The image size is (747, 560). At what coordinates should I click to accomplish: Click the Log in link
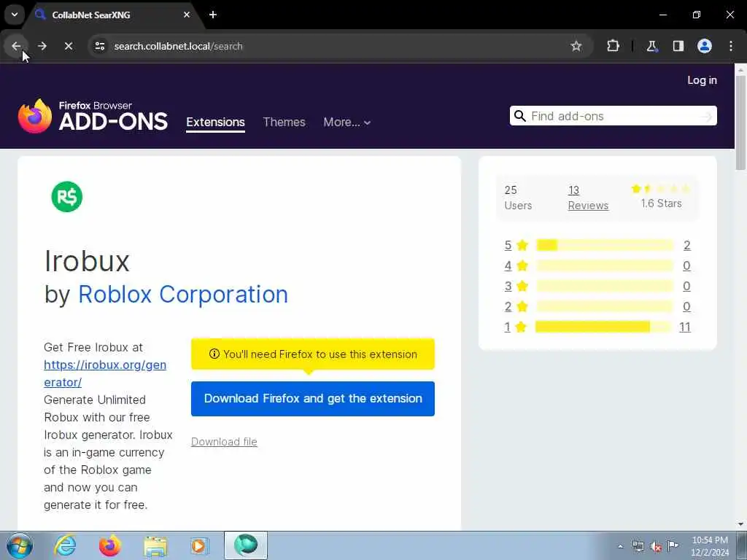(x=702, y=80)
